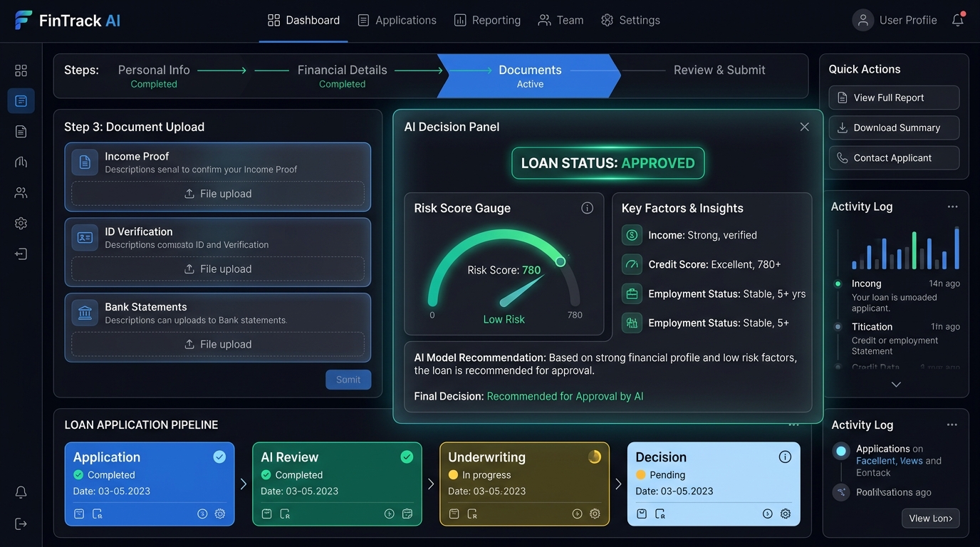Click the View Lon button

(930, 518)
